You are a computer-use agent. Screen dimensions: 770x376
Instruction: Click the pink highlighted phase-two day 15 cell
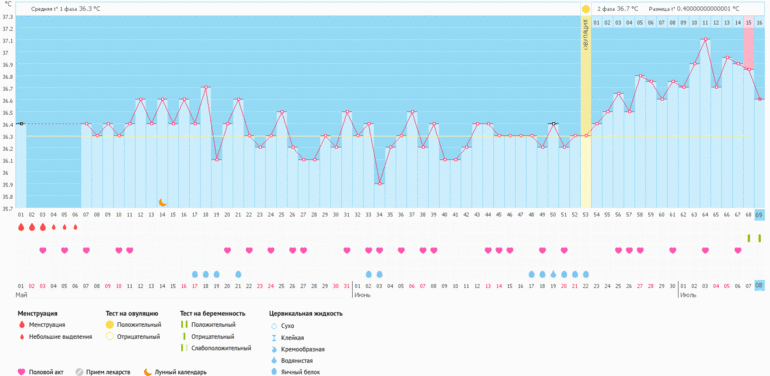click(x=748, y=23)
